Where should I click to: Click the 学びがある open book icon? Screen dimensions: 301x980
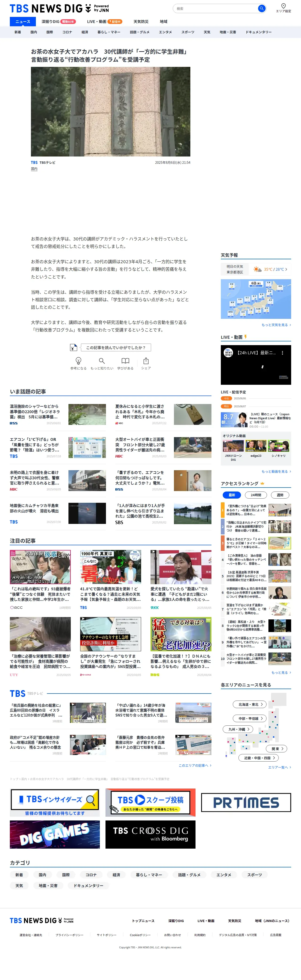[125, 360]
